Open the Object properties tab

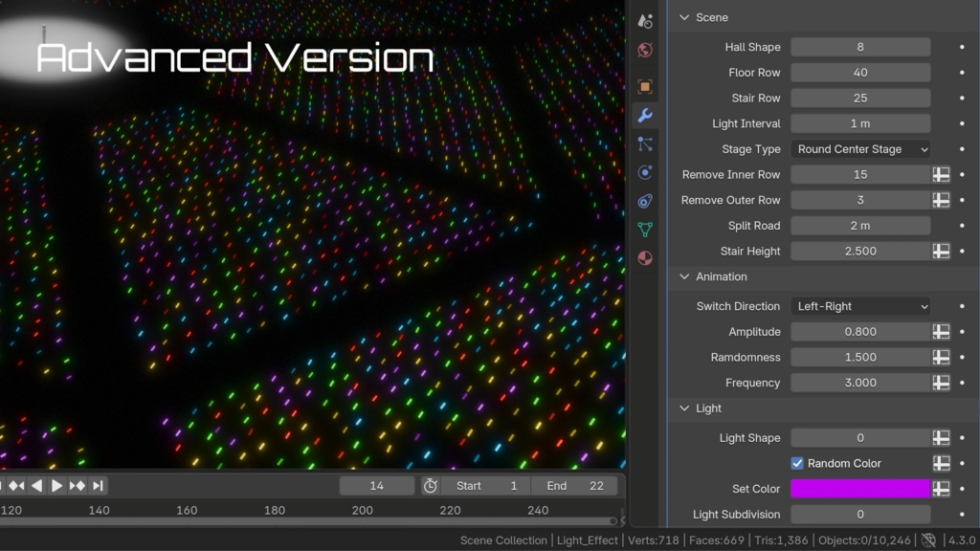click(x=645, y=86)
